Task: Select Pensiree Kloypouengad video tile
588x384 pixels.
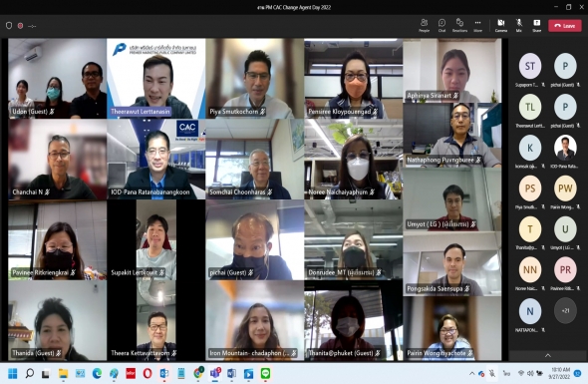Action: (353, 79)
